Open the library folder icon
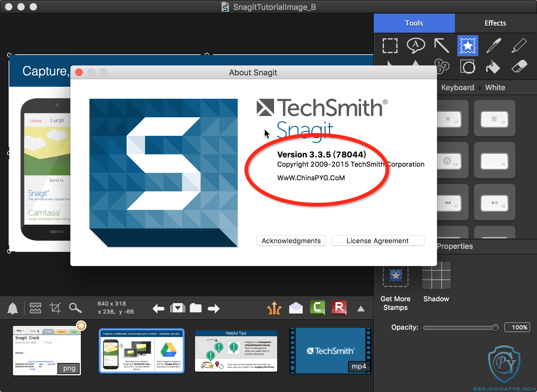Screen dimensions: 537x392 click(196, 308)
